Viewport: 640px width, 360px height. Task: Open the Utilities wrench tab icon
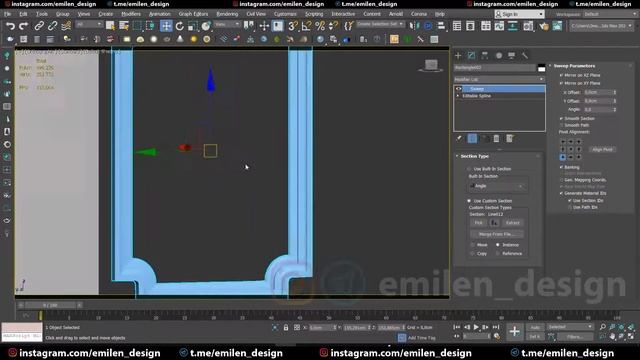(x=525, y=56)
